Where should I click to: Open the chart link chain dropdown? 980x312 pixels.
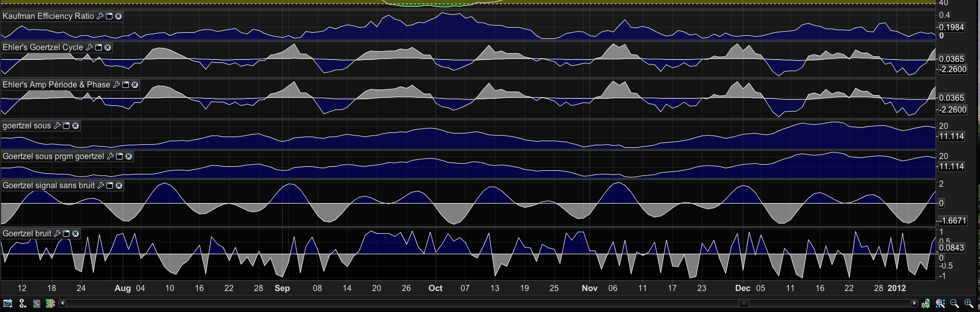[x=22, y=303]
